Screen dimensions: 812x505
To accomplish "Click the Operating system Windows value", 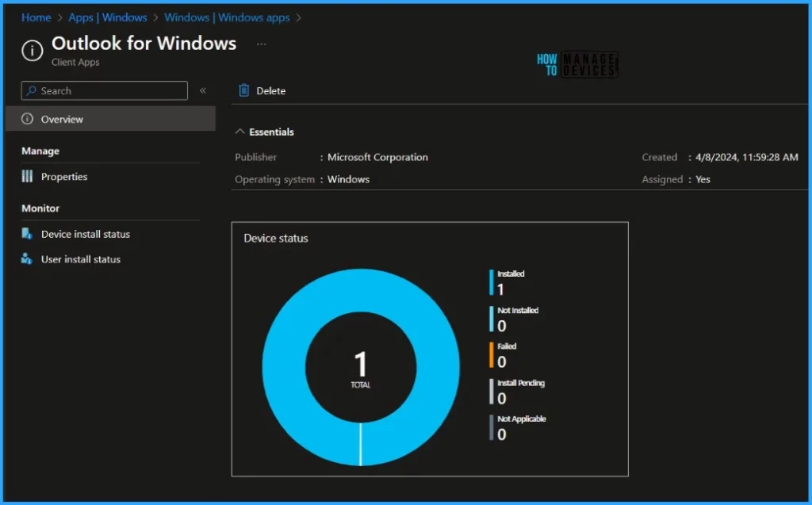I will click(349, 179).
